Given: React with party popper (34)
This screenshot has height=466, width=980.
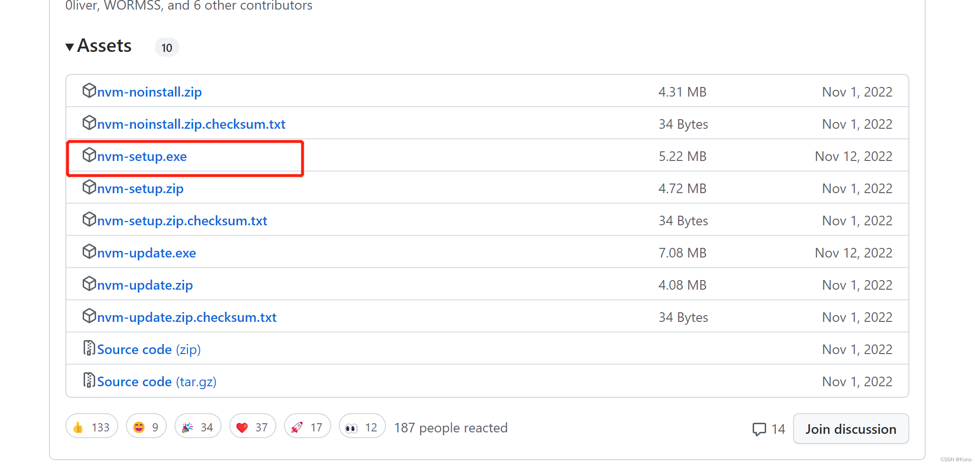Looking at the screenshot, I should (198, 426).
